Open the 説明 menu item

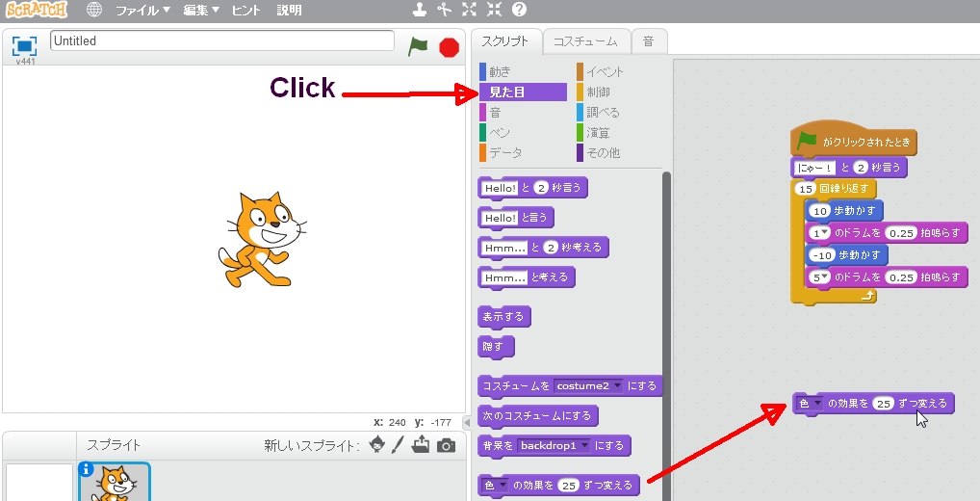pyautogui.click(x=290, y=10)
